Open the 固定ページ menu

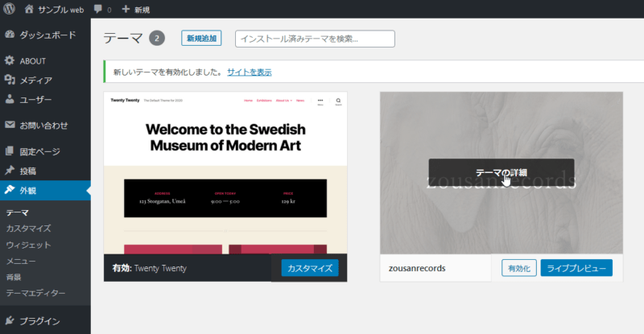tap(39, 151)
